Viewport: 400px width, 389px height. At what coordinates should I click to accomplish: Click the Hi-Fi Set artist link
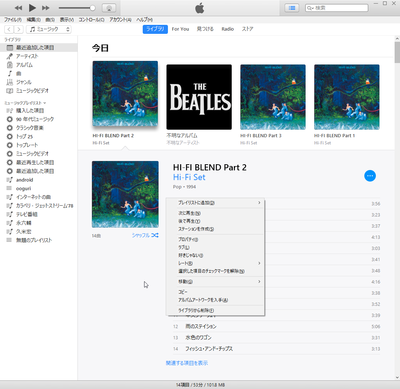tap(189, 177)
